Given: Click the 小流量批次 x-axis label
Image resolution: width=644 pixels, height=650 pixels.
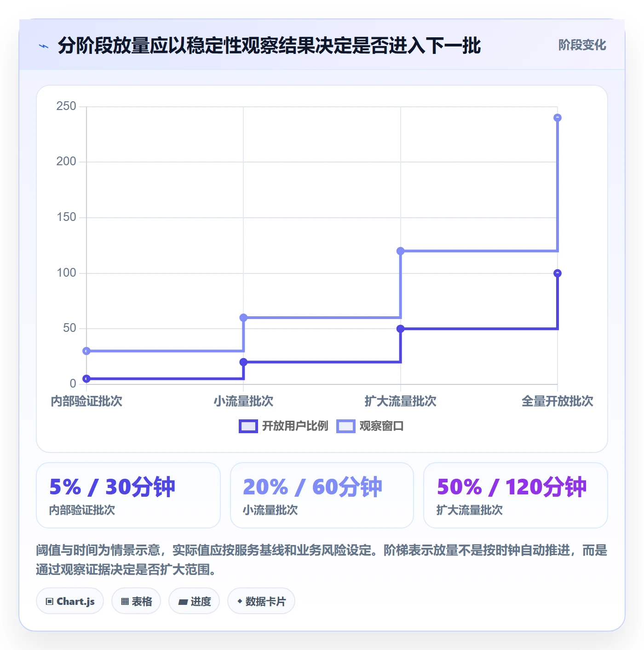Looking at the screenshot, I should click(x=243, y=401).
